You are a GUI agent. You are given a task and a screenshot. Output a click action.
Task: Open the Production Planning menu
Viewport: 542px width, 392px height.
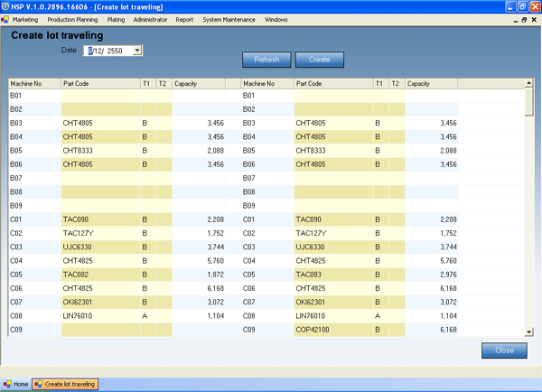tap(72, 19)
